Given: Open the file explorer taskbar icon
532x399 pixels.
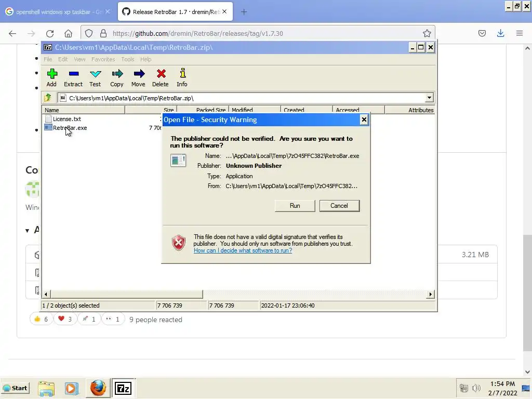Looking at the screenshot, I should click(46, 389).
